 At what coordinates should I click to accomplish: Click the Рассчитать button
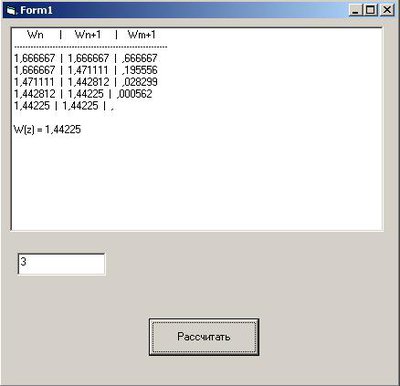coord(204,337)
